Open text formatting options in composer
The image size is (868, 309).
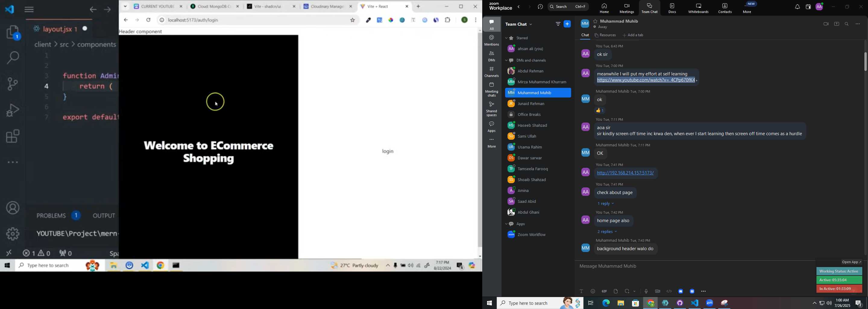coord(581,291)
